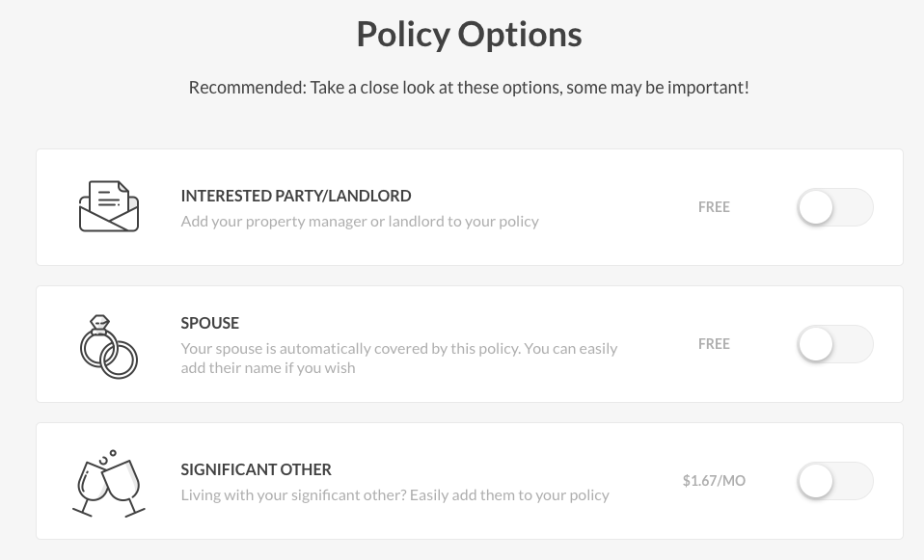Click the Policy Options heading

click(469, 34)
